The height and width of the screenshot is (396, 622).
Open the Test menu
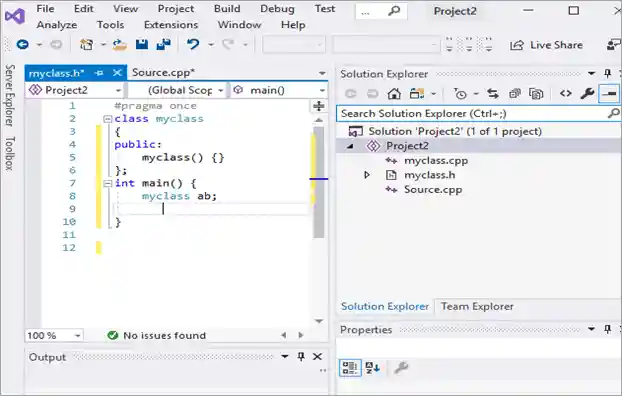[325, 9]
